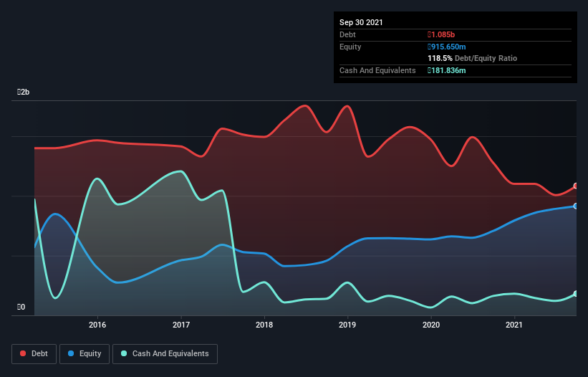Click the 2016 x-axis label
Image resolution: width=588 pixels, height=377 pixels.
(97, 325)
